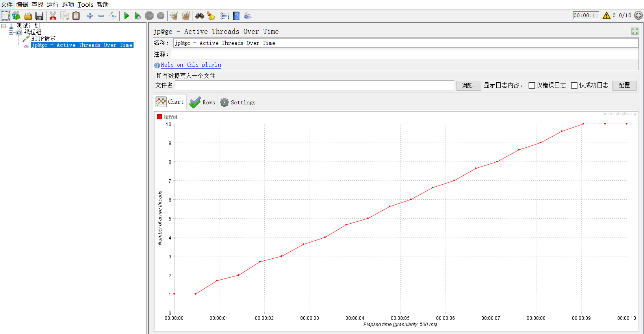Click the info icon beside Help link
Screen dimensions: 644x334
(157, 65)
